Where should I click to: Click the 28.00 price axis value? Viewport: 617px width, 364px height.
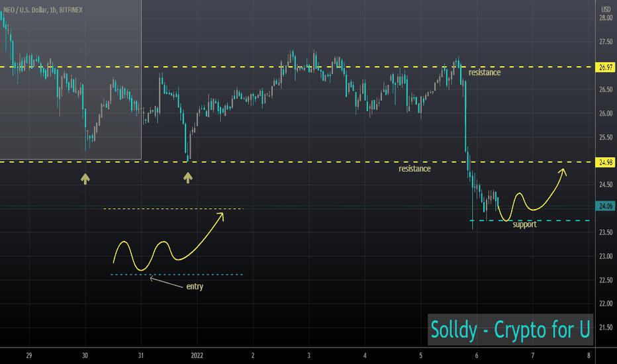coord(606,18)
